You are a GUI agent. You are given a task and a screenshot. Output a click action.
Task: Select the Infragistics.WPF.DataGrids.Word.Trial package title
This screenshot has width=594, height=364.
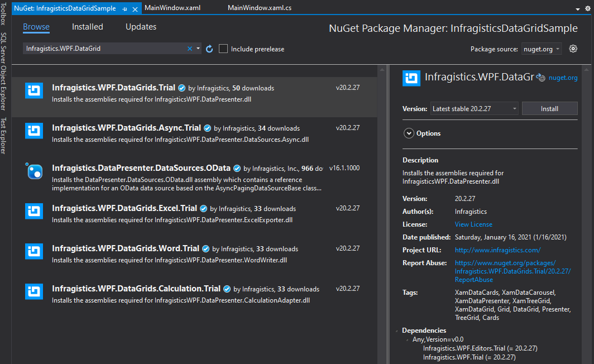click(126, 248)
